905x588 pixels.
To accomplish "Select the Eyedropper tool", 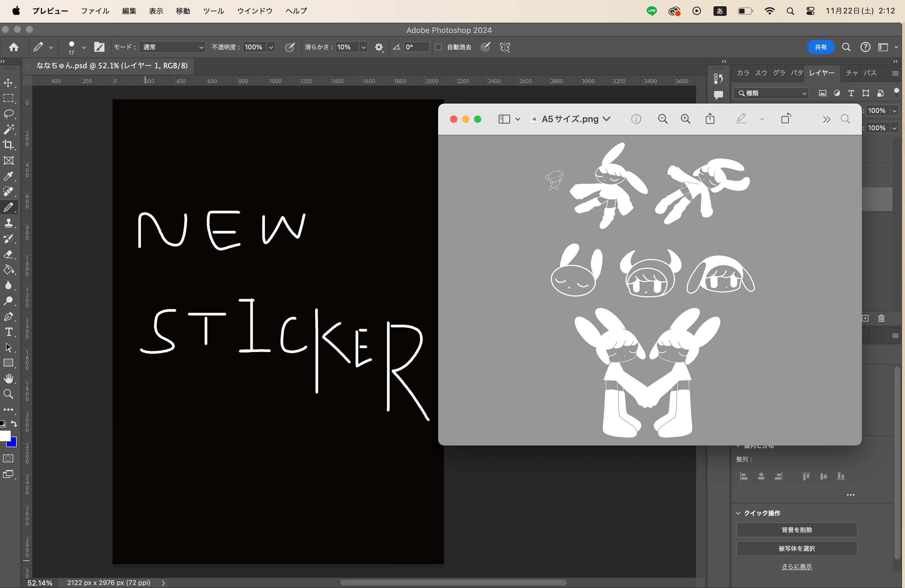I will (x=8, y=176).
